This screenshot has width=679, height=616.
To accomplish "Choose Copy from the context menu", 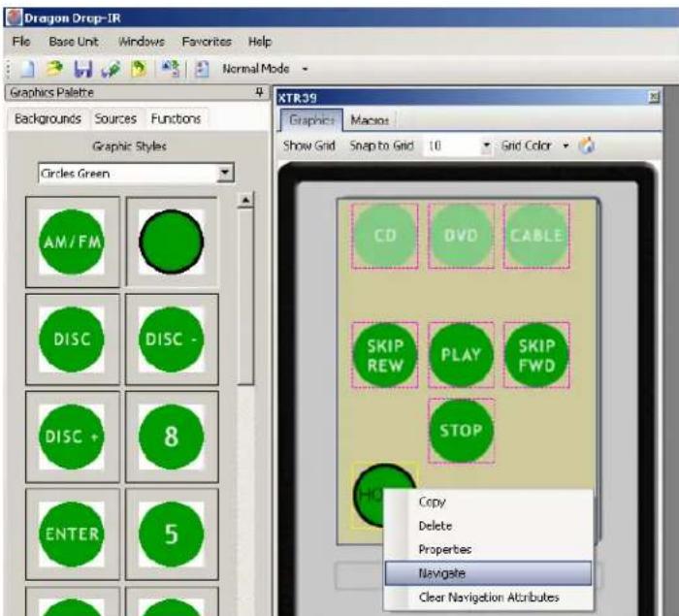I will tap(489, 502).
